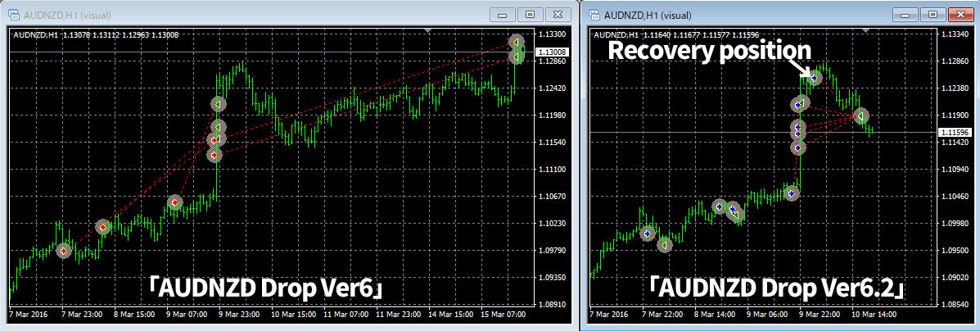Click price level 1.08540 on right chart axis
The image size is (980, 331).
(x=955, y=304)
